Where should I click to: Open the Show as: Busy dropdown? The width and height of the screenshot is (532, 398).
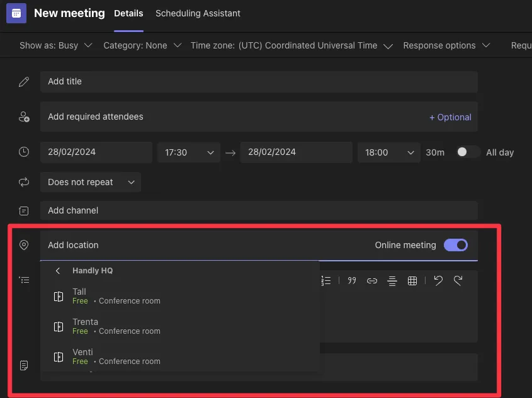pos(56,45)
